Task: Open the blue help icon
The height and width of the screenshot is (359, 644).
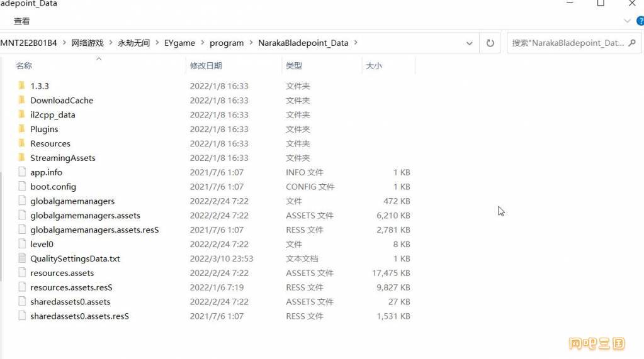Action: pos(640,21)
